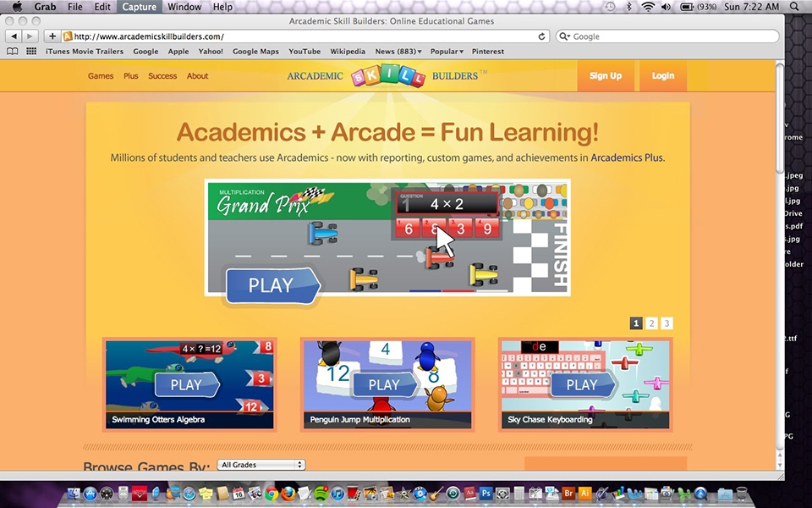Open the Capture menu in menu bar
Viewport: 812px width, 508px height.
(x=139, y=7)
